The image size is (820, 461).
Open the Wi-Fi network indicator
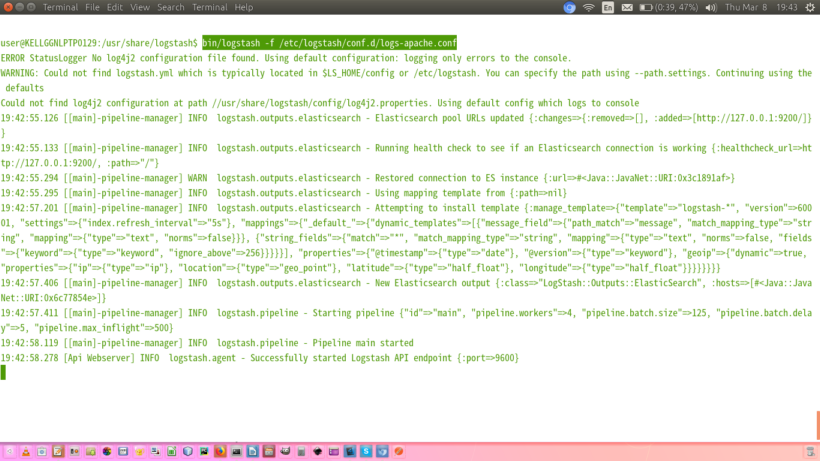point(589,7)
